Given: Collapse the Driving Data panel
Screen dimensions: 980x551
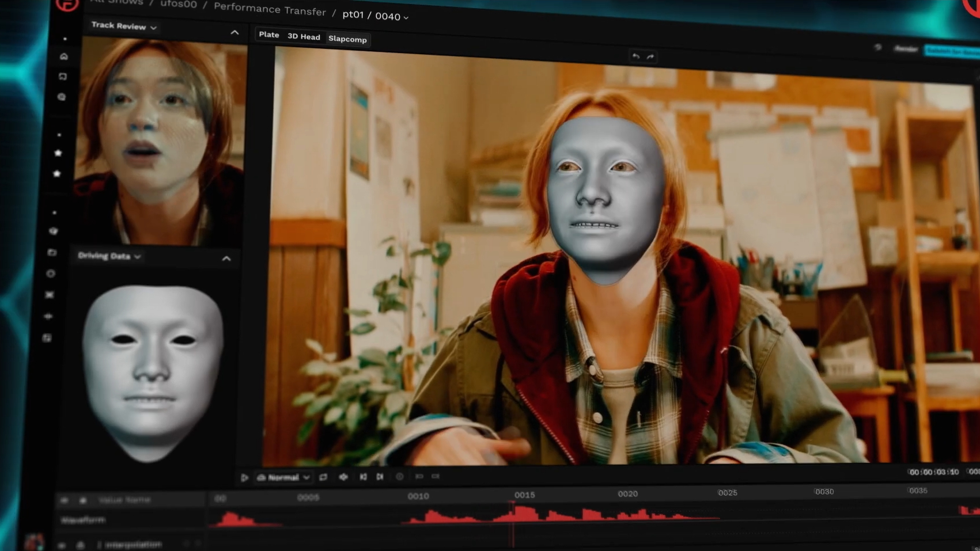Looking at the screenshot, I should click(227, 258).
